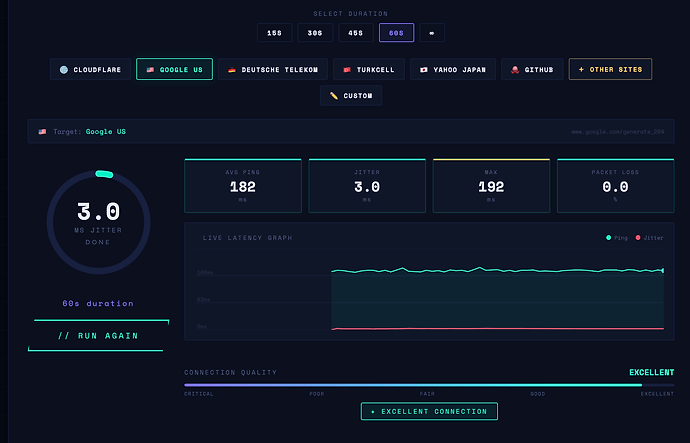Viewport: 690px width, 443px height.
Task: Open the Other Sites list
Action: [610, 69]
